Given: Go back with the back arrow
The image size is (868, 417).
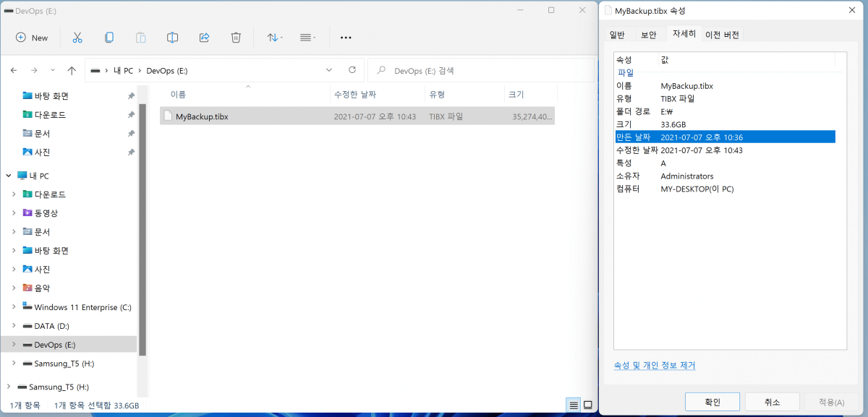Looking at the screenshot, I should 14,71.
